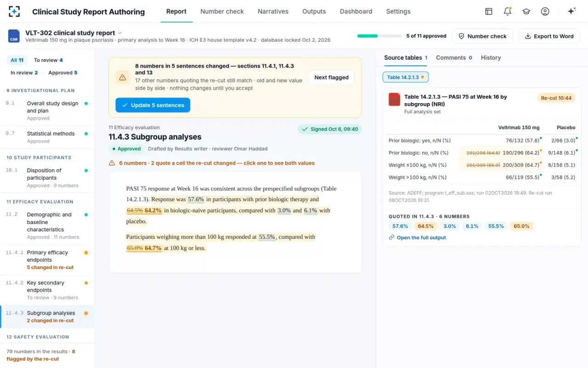The image size is (588, 368).
Task: Open section 11.4.1 Primary efficacy endpoints
Action: point(47,259)
